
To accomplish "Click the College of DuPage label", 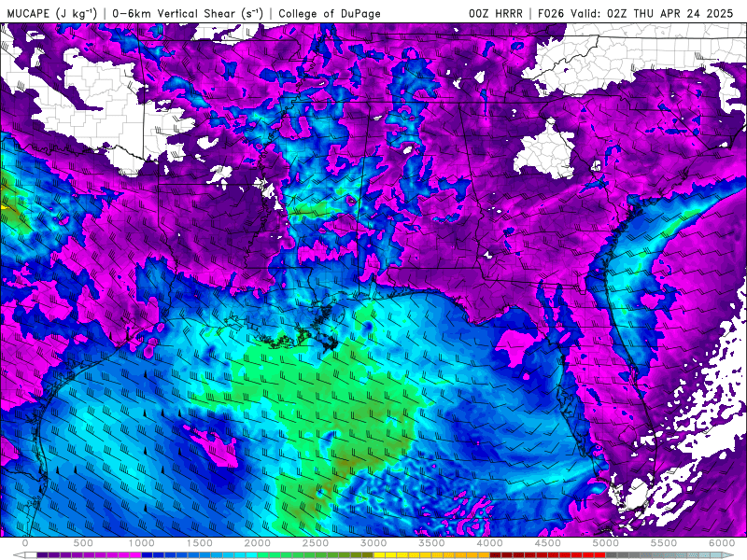I will pyautogui.click(x=330, y=14).
